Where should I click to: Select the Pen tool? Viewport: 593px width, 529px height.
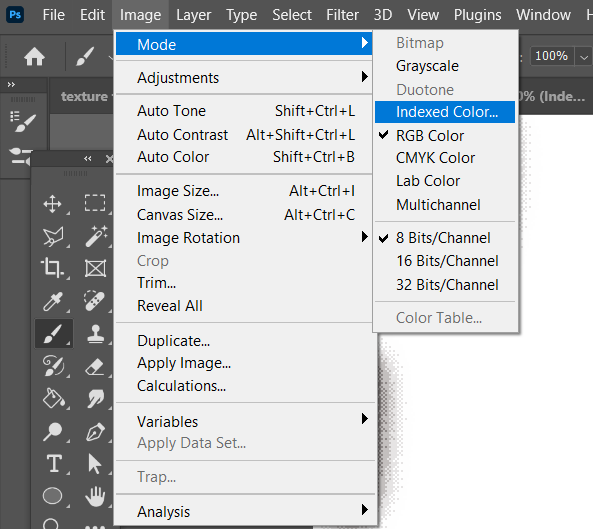tap(95, 432)
